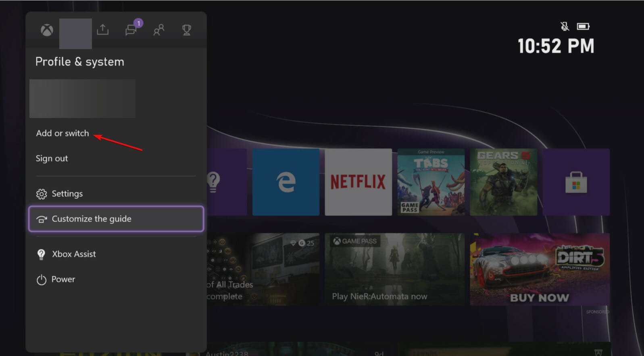Open the Power menu option
The image size is (644, 356).
point(116,279)
